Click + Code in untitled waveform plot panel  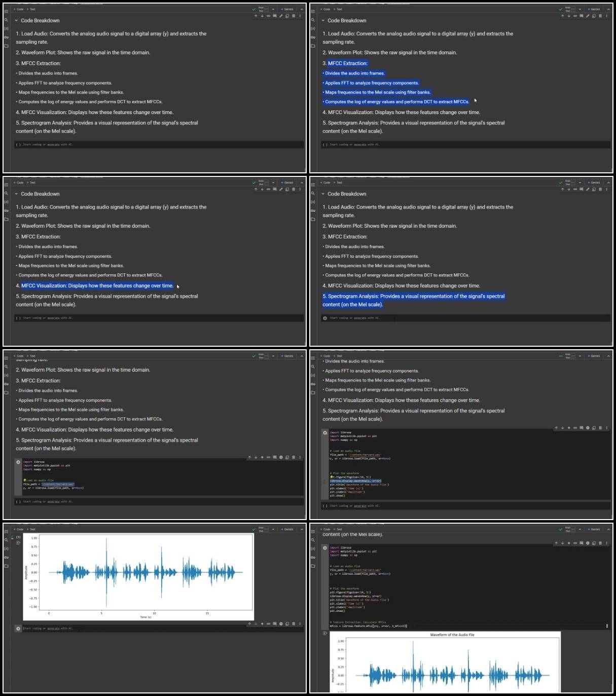pos(19,529)
